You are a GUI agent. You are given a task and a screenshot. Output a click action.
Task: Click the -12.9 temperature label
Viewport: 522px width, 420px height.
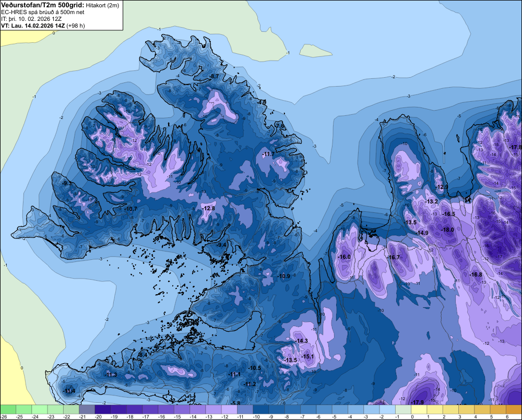tap(442, 187)
